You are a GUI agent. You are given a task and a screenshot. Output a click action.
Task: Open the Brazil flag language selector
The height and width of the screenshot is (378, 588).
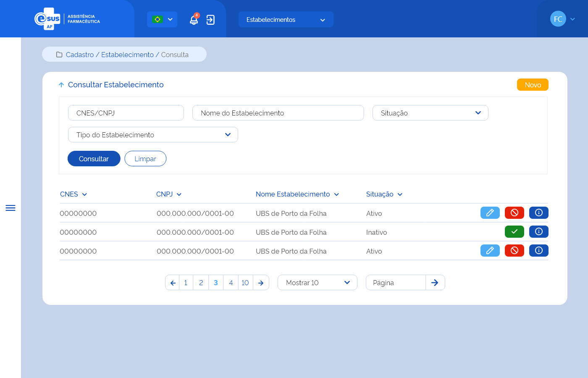coord(162,19)
